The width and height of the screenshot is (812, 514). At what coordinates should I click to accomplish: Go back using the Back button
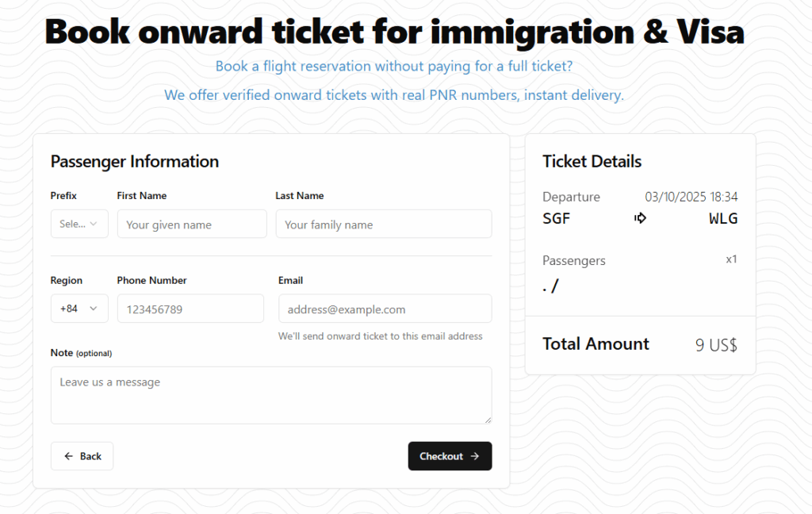pos(82,456)
